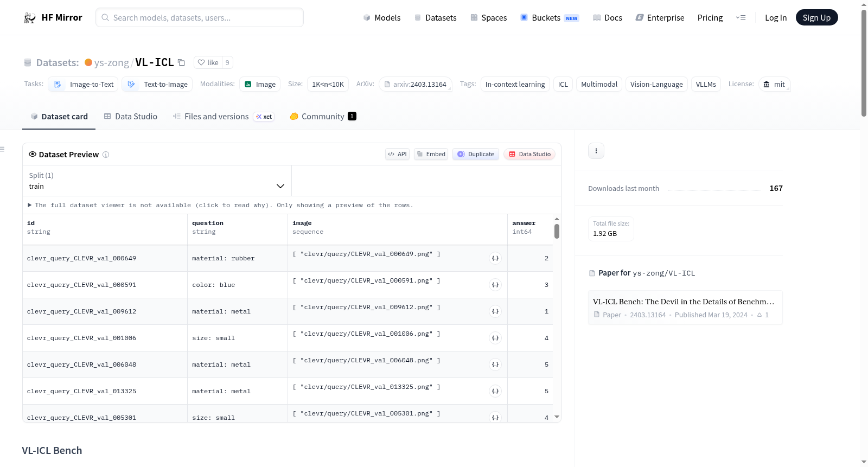The height and width of the screenshot is (467, 868).
Task: Click the Multimodal tag
Action: (x=599, y=84)
